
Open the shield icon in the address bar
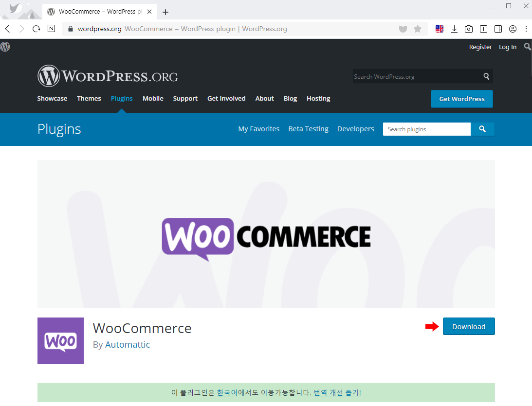(x=403, y=29)
